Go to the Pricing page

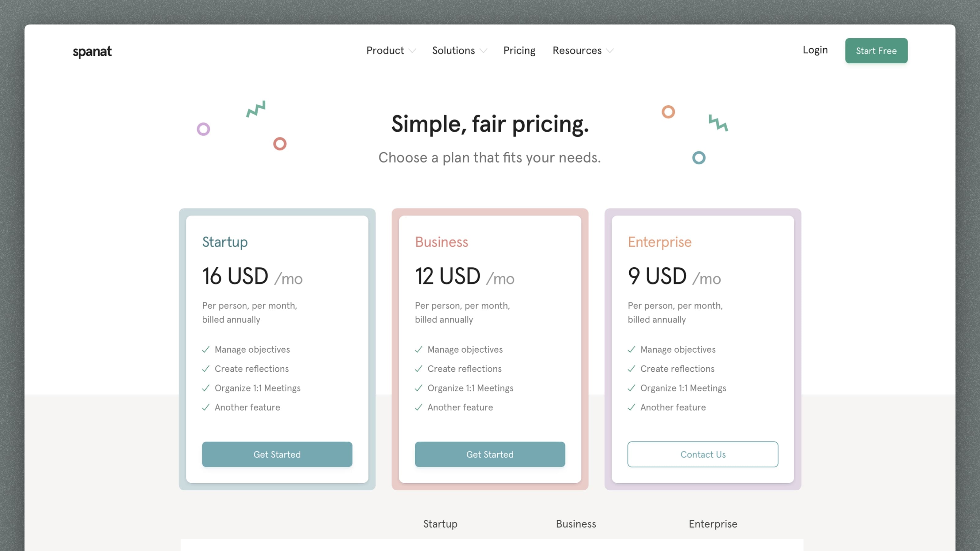pyautogui.click(x=519, y=51)
